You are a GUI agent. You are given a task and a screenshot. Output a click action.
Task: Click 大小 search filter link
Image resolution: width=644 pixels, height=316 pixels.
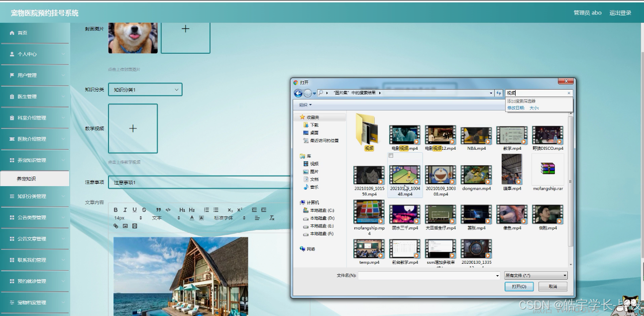point(534,108)
